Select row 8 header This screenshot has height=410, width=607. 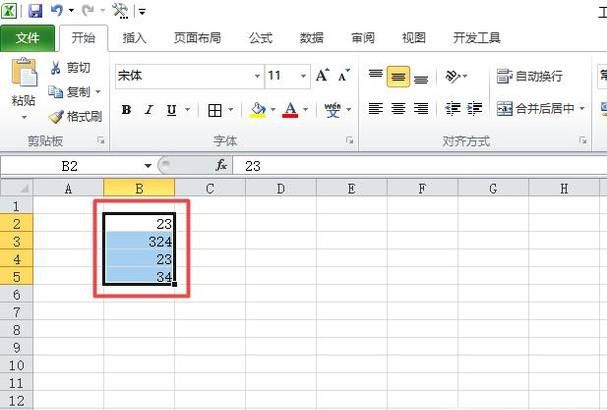coord(16,330)
